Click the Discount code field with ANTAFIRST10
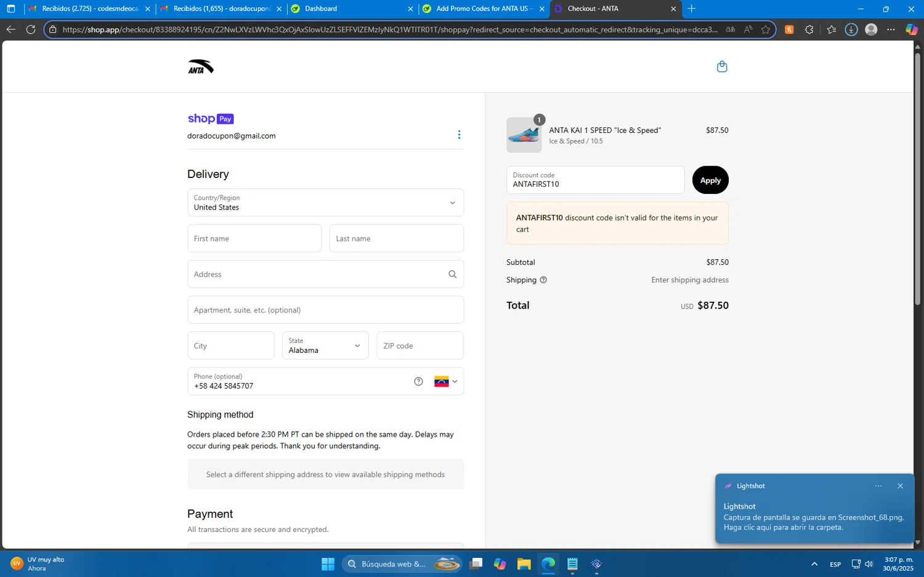 595,180
